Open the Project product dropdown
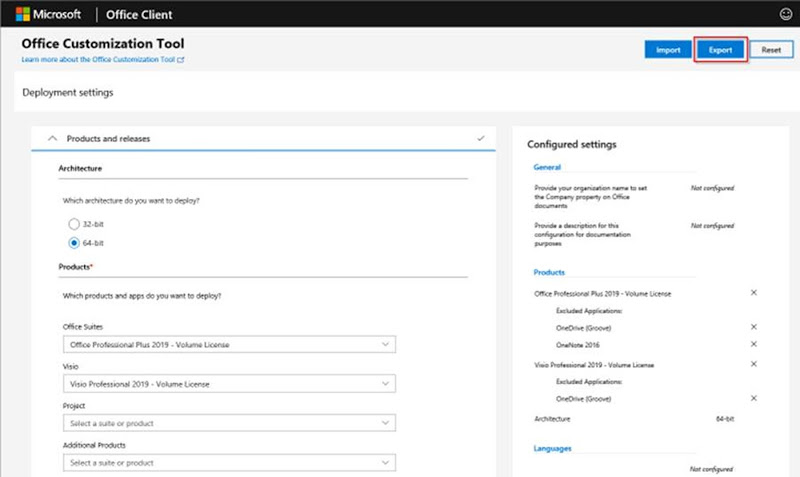 point(229,423)
